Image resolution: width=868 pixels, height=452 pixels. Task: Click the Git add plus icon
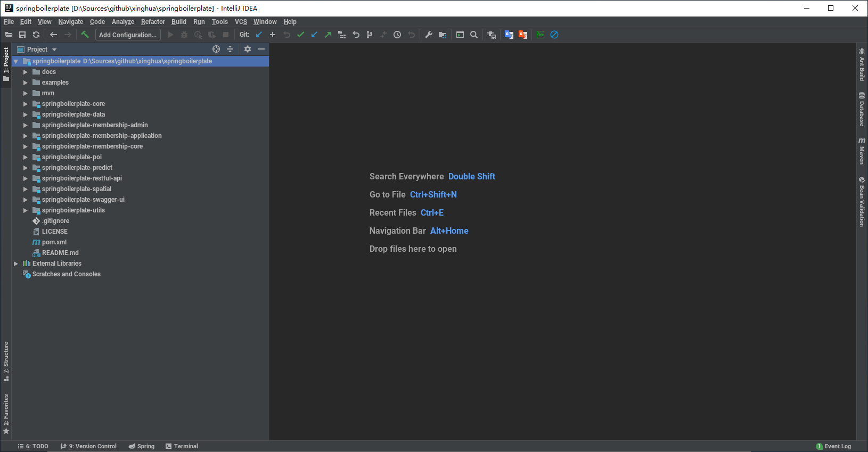point(273,35)
